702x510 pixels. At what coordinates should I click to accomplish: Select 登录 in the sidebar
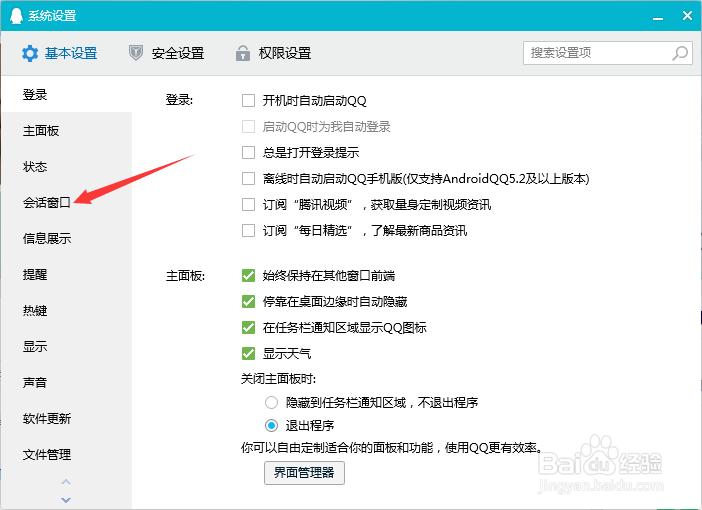coord(66,94)
